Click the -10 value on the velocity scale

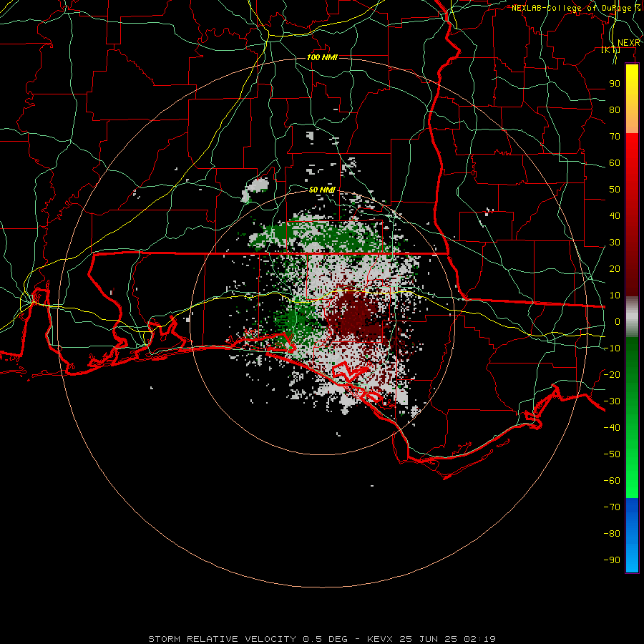[x=612, y=348]
